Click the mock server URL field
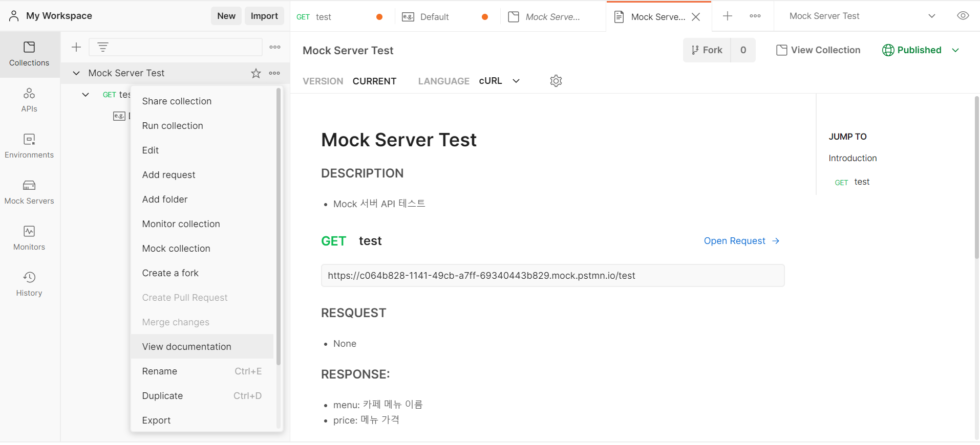Screen dimensions: 980x445 (552, 276)
